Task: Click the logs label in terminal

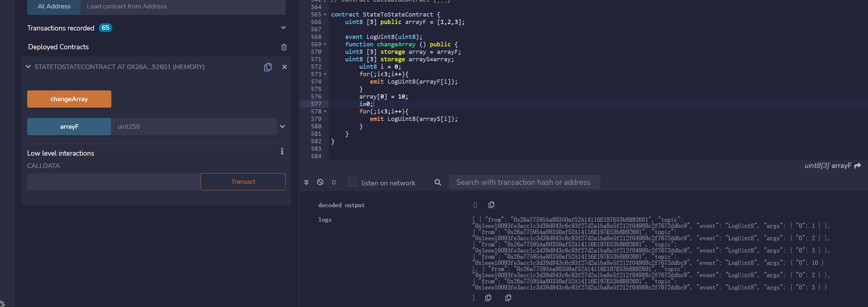Action: tap(325, 220)
